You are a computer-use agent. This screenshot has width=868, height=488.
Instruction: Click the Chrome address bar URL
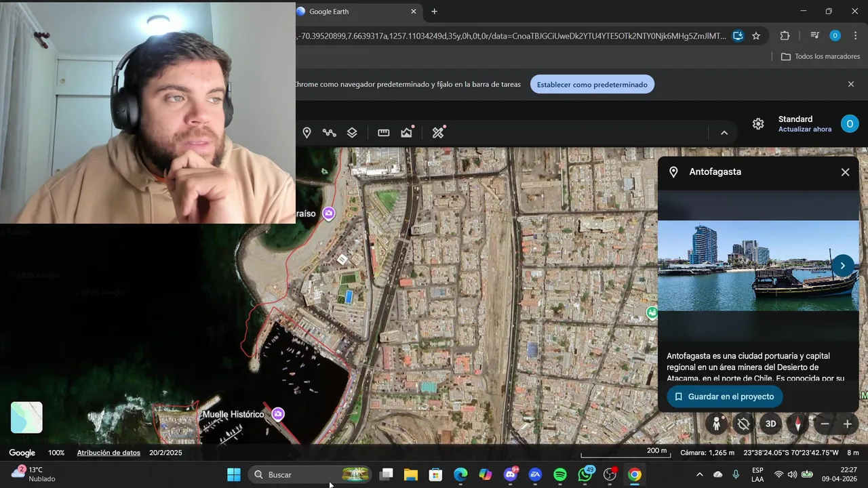(x=511, y=36)
